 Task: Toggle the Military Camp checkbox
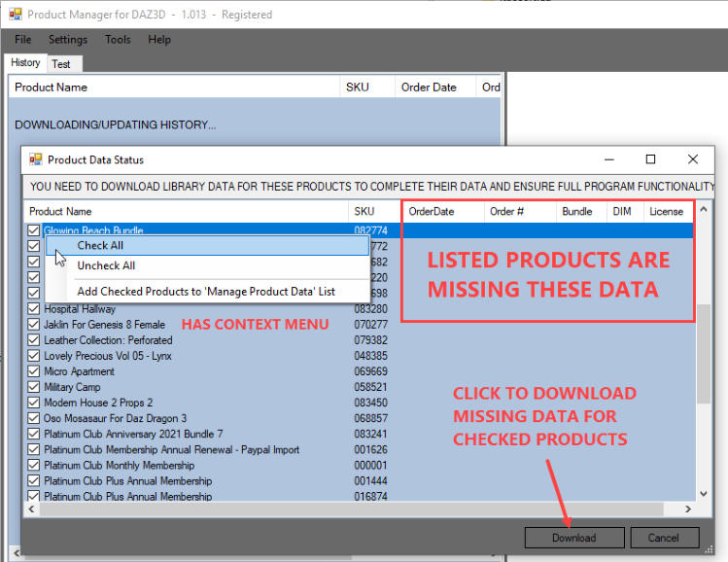point(34,387)
